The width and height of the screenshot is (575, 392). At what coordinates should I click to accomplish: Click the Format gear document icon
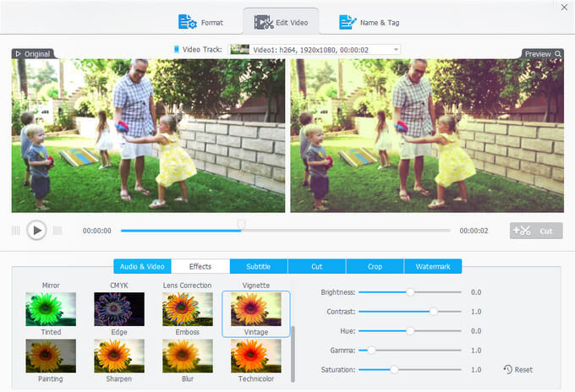188,22
